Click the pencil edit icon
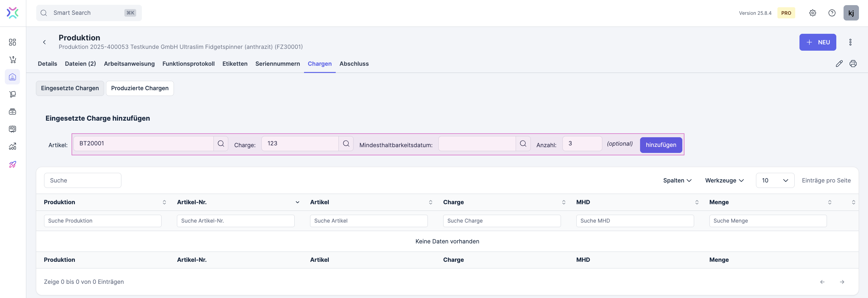This screenshot has width=868, height=298. [839, 64]
